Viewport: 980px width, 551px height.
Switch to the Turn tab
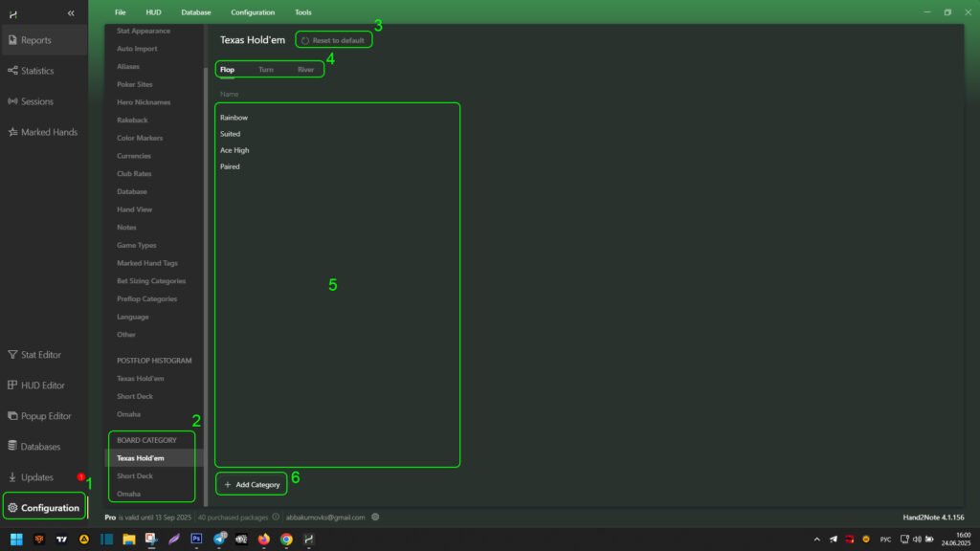coord(266,70)
